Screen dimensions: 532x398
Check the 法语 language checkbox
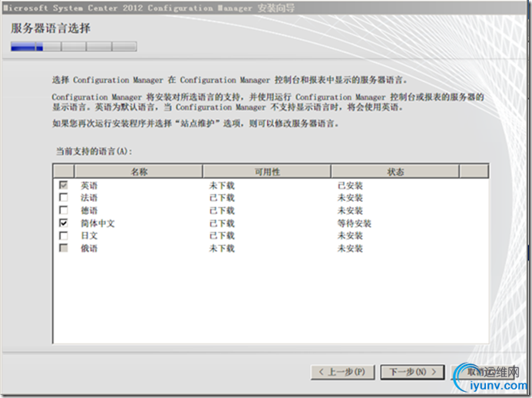[64, 197]
